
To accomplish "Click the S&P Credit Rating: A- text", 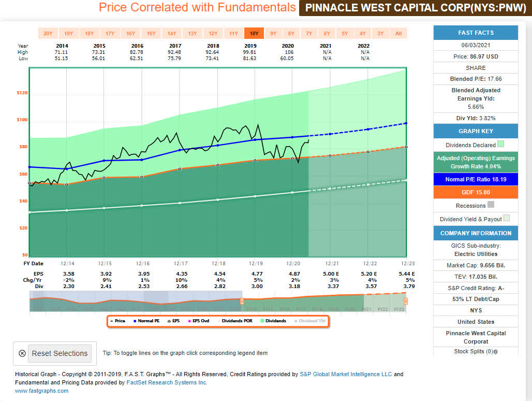I will [476, 288].
